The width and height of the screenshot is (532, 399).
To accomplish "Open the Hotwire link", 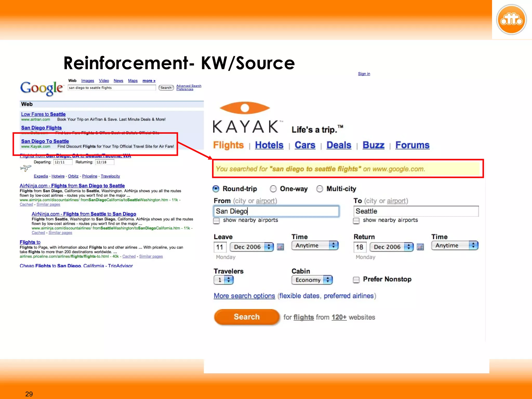I will point(58,176).
